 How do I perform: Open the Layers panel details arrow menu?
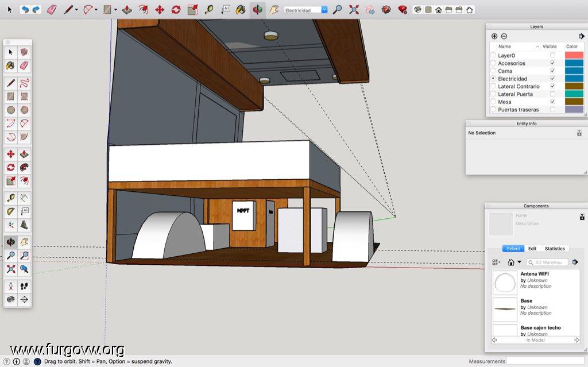coord(581,36)
